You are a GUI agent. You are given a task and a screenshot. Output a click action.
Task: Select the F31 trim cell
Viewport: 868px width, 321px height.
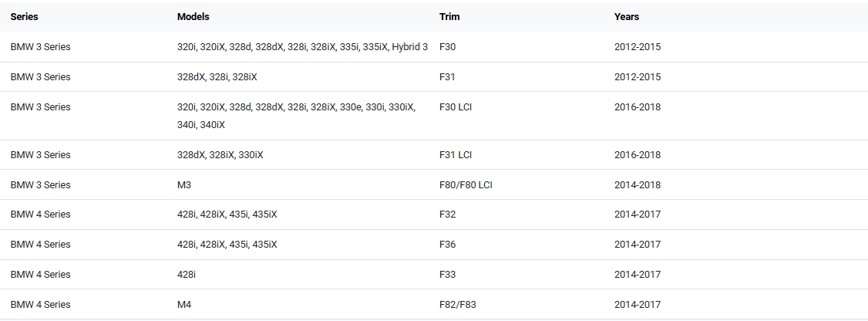[x=447, y=77]
